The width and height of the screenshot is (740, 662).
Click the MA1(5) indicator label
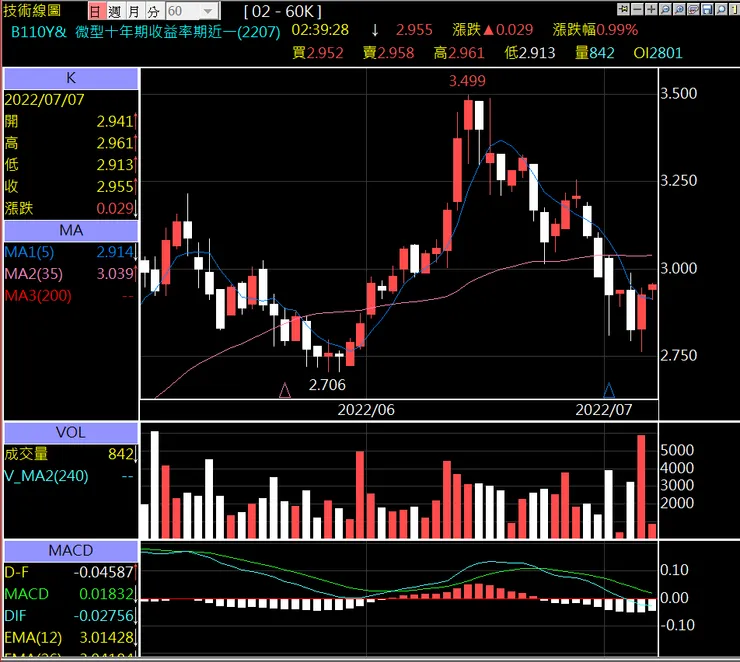29,252
